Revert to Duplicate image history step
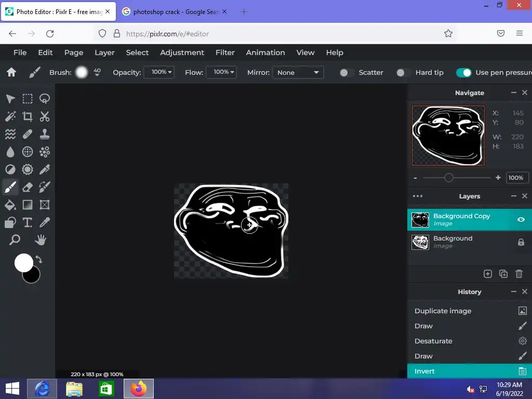The width and height of the screenshot is (532, 399). coord(470,311)
